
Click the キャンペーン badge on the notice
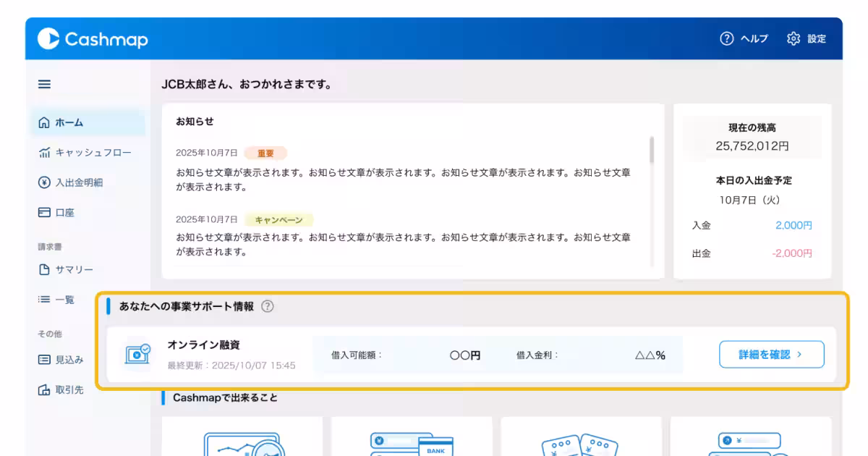(278, 219)
